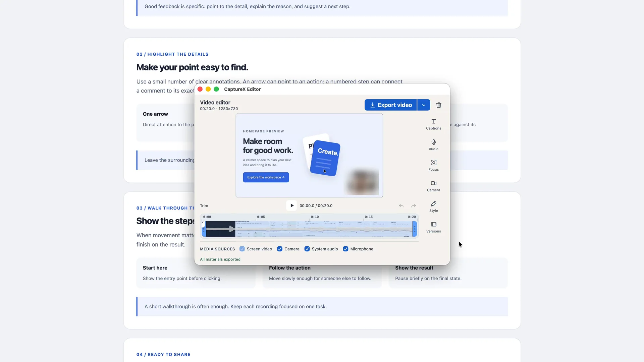Click the 'Follow the action' card title
The height and width of the screenshot is (362, 644).
[290, 268]
